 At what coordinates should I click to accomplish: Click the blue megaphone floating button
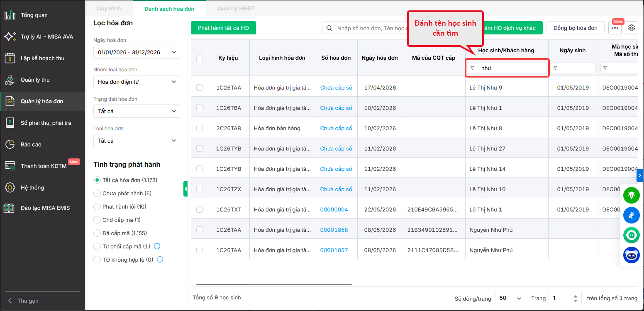(632, 215)
